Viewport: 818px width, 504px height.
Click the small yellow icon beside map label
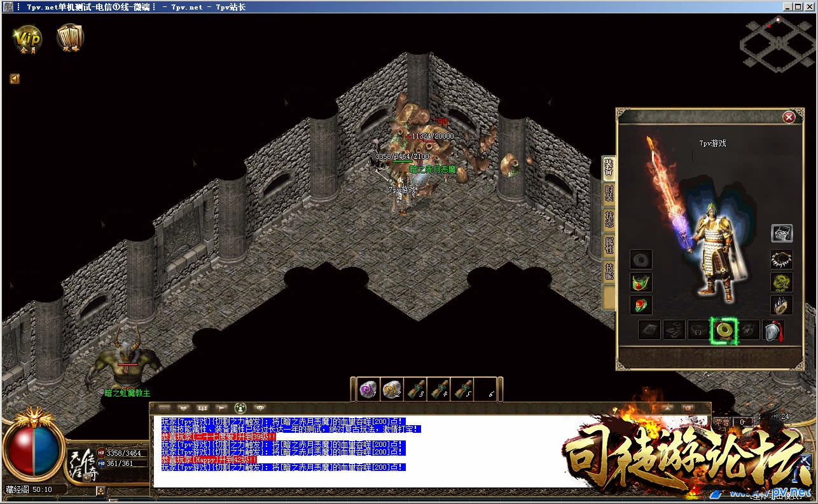pos(100,490)
